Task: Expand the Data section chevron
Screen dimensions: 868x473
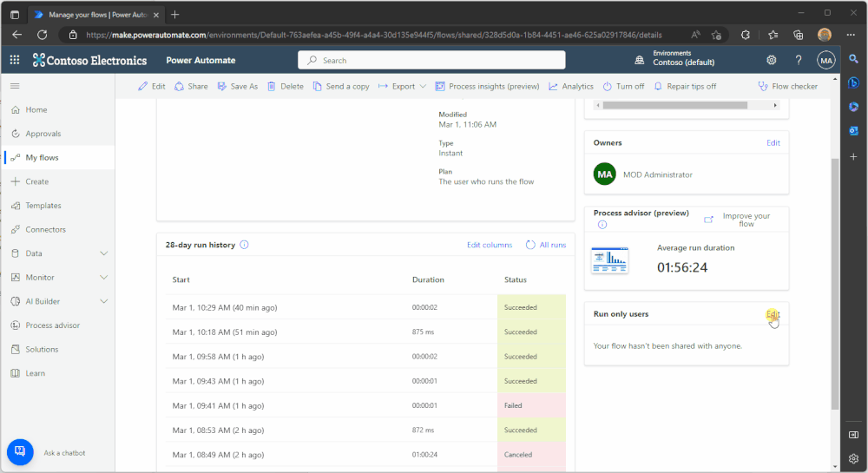Action: pos(103,253)
